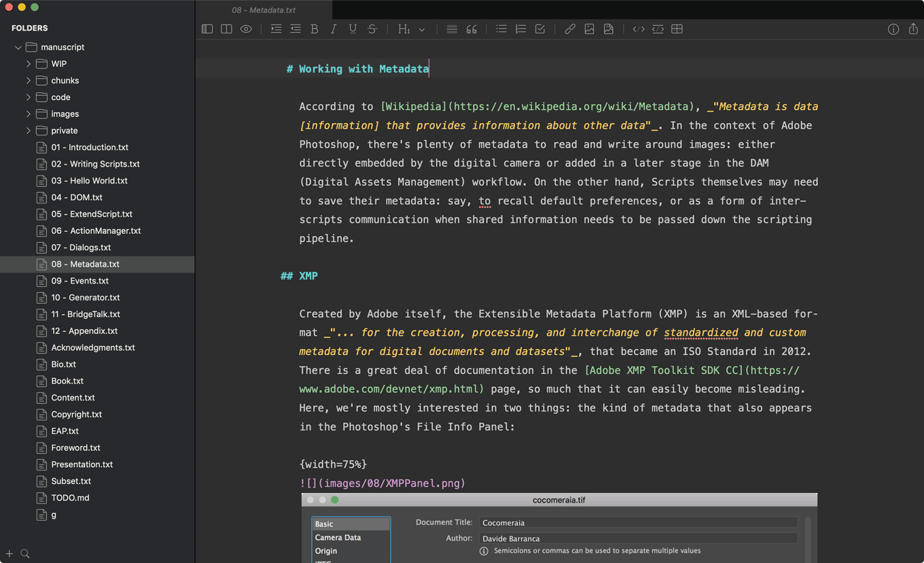Screen dimensions: 924x563
Task: Open document info with the i icon
Action: 893,29
